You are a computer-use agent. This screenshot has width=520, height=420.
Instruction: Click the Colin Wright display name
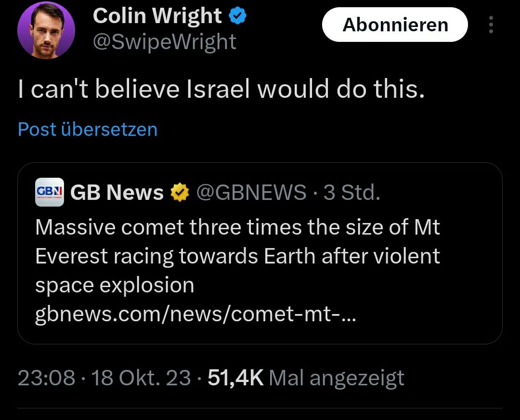point(157,16)
